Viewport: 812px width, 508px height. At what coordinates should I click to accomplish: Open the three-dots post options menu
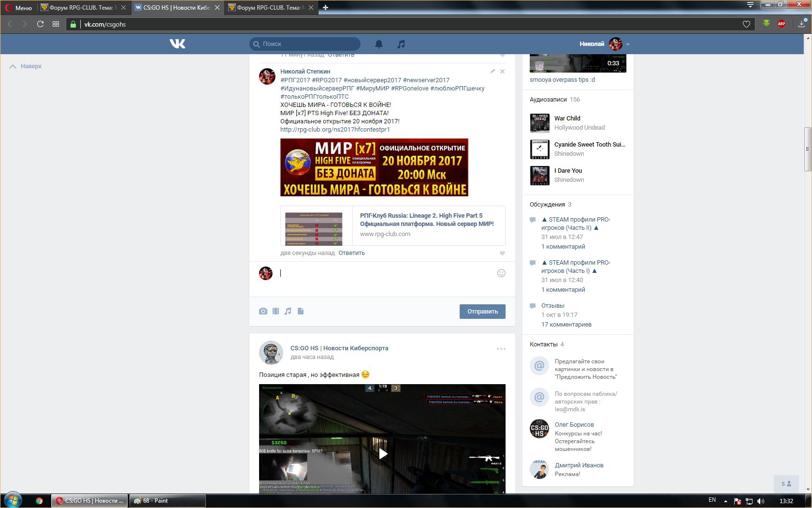click(x=501, y=348)
